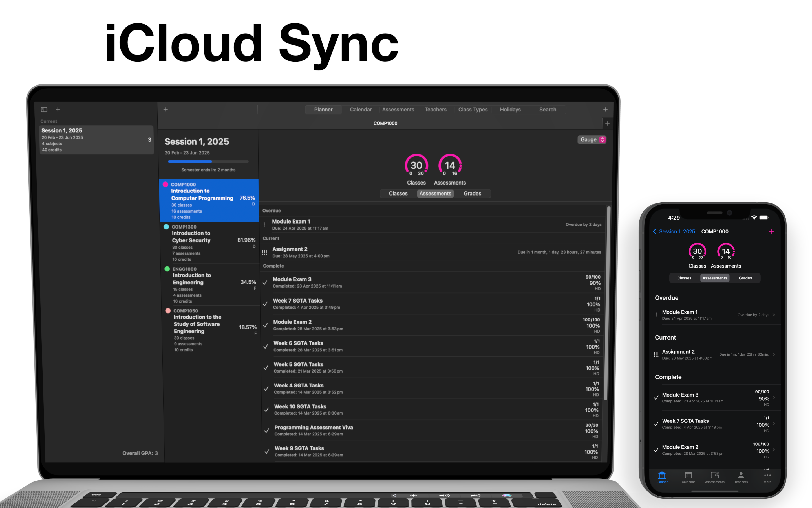Screen dimensions: 812x508
Task: Switch to the Calendar tab on Mac
Action: tap(361, 110)
